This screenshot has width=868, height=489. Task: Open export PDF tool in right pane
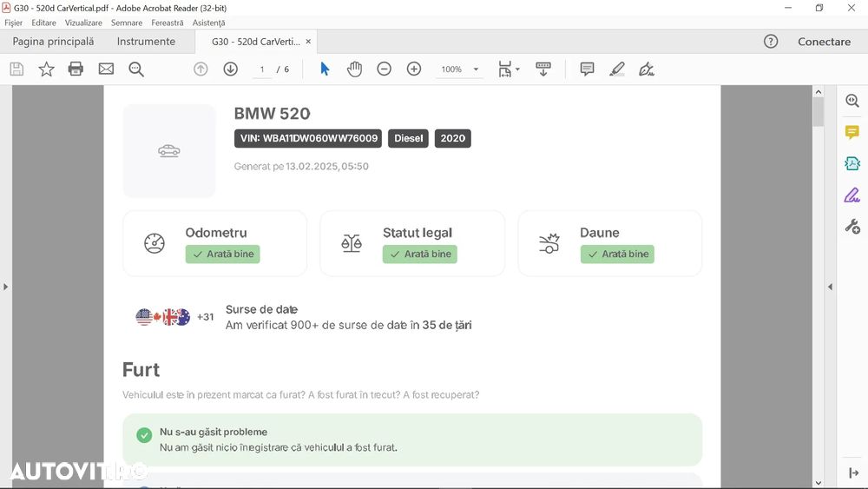852,163
